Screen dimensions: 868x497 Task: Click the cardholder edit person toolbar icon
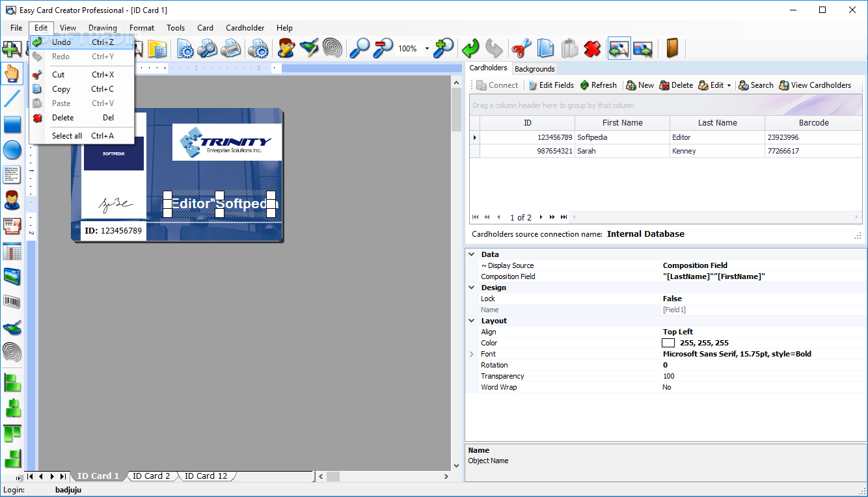coord(286,49)
